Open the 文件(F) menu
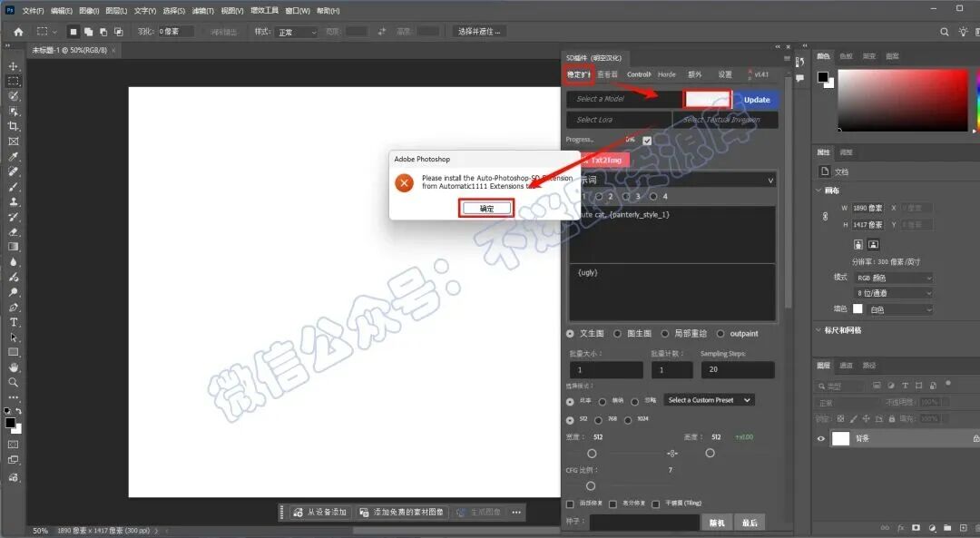The image size is (980, 538). (33, 11)
